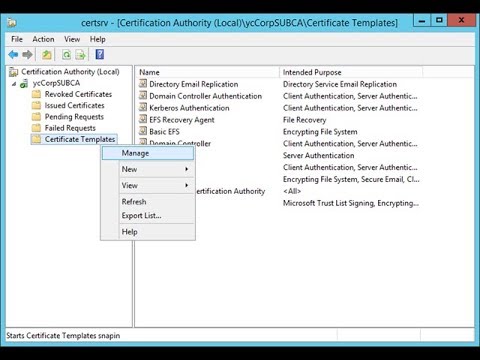Choose Export List... from the context menu
480x360 pixels.
tap(148, 216)
